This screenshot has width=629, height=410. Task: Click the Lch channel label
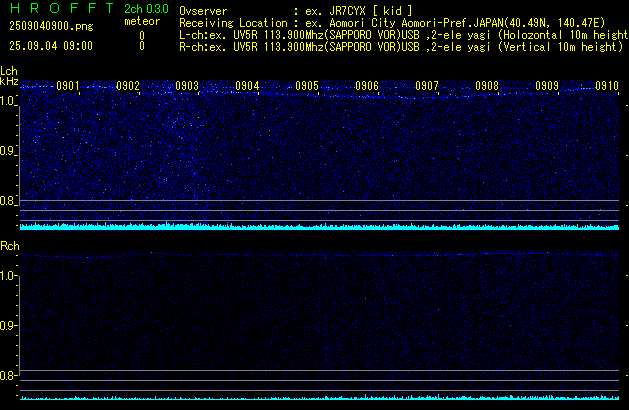(x=9, y=71)
